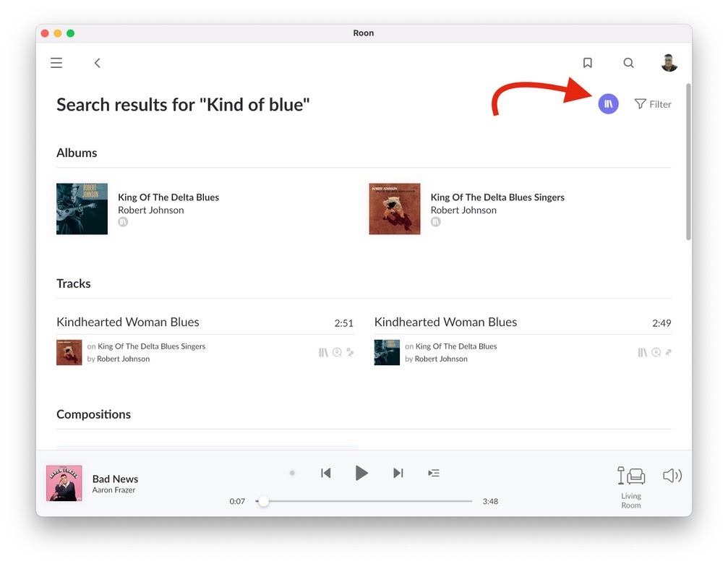This screenshot has height=564, width=728.
Task: Click the Compositions section heading
Action: (93, 414)
